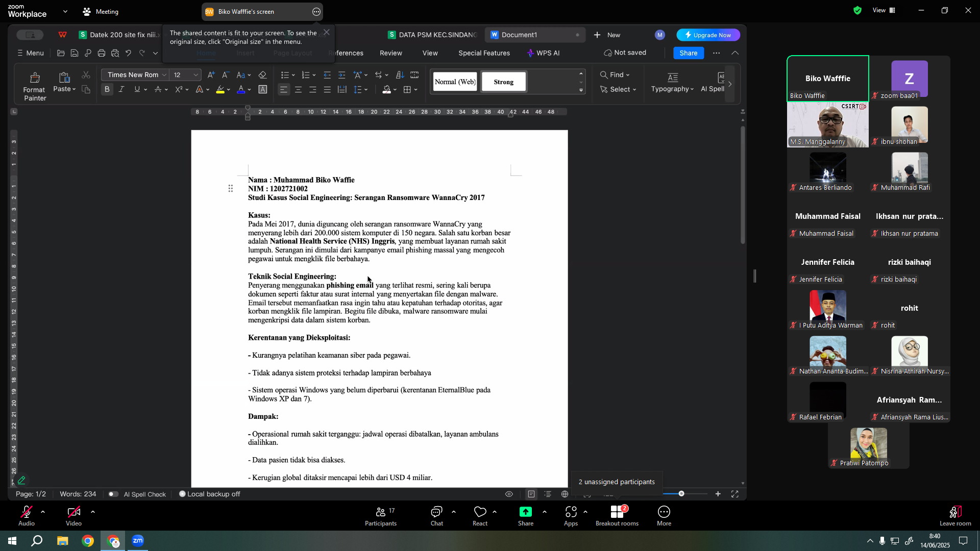This screenshot has width=980, height=551.
Task: Apply the Normal (Web) style
Action: [x=455, y=82]
